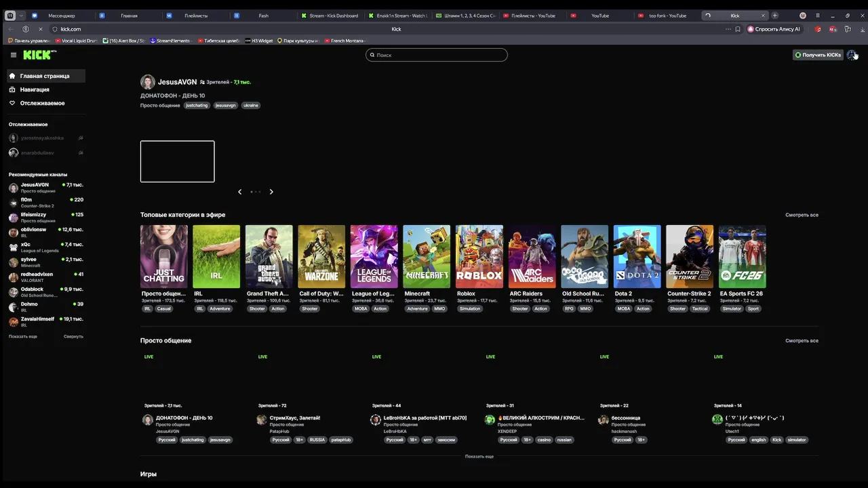Open ARC Raiders category card
868x488 pixels.
(532, 256)
